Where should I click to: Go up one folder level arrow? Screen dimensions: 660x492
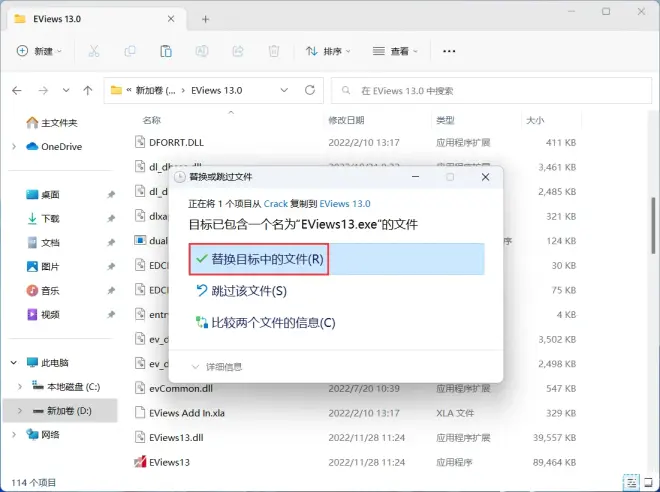click(88, 90)
